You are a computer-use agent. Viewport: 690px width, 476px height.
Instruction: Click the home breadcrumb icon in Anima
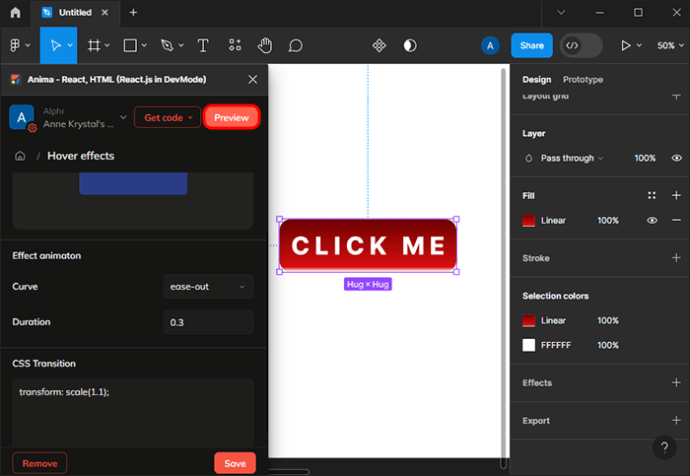click(19, 156)
